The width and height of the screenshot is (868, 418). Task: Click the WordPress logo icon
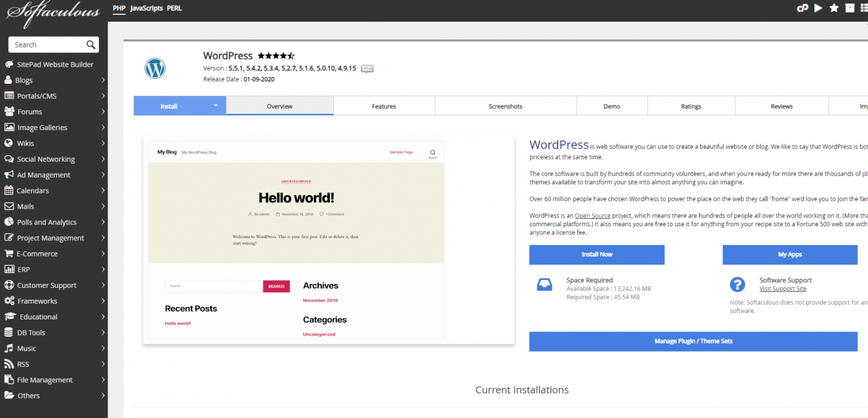pos(155,68)
